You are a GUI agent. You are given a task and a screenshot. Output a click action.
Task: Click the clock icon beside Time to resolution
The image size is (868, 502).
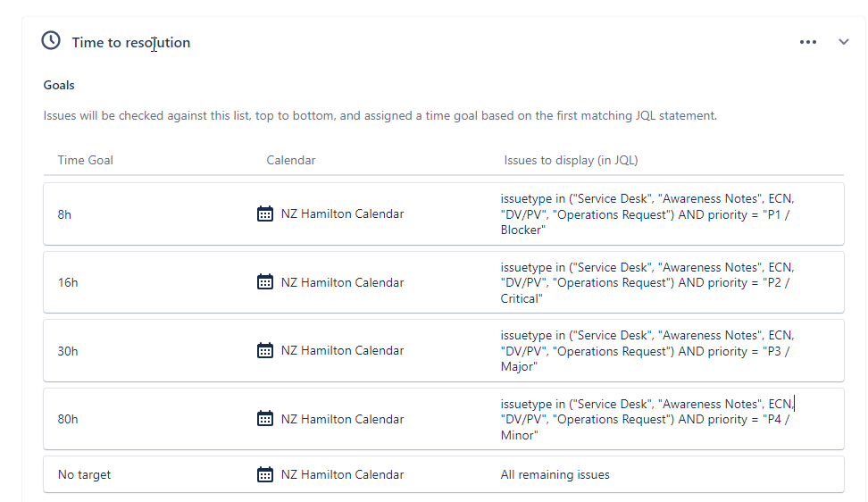point(51,41)
